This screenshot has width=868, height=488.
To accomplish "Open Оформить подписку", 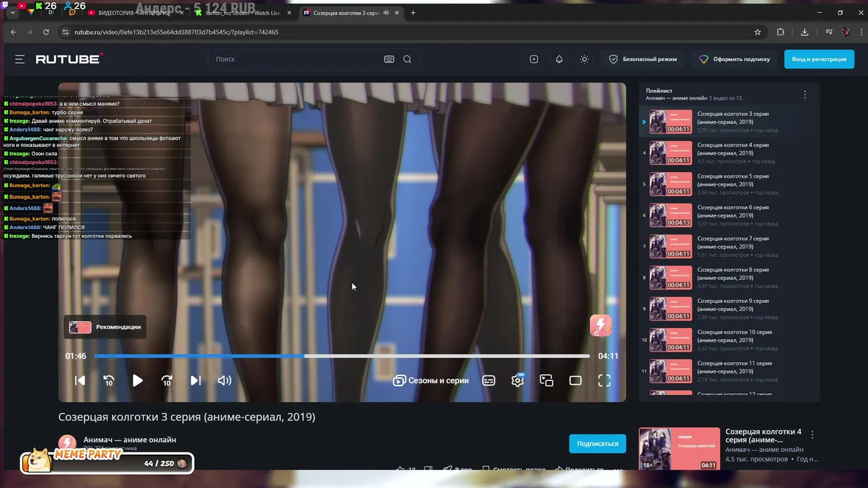I will tap(735, 59).
